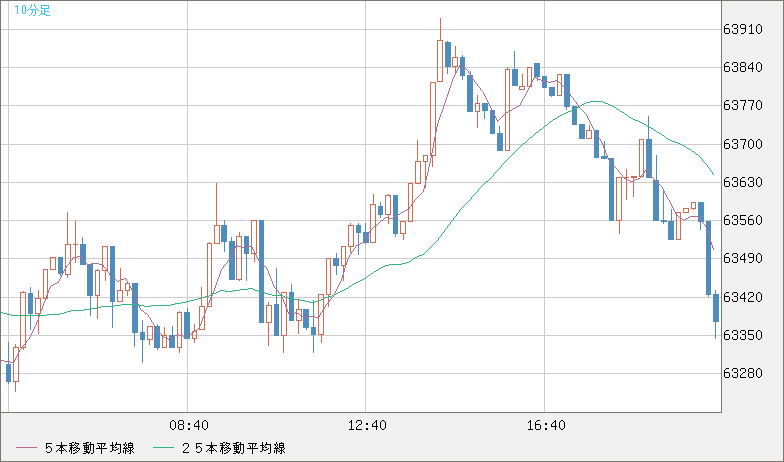Viewport: 784px width, 462px height.
Task: Click the pink 5-period legend line sample
Action: tap(26, 448)
